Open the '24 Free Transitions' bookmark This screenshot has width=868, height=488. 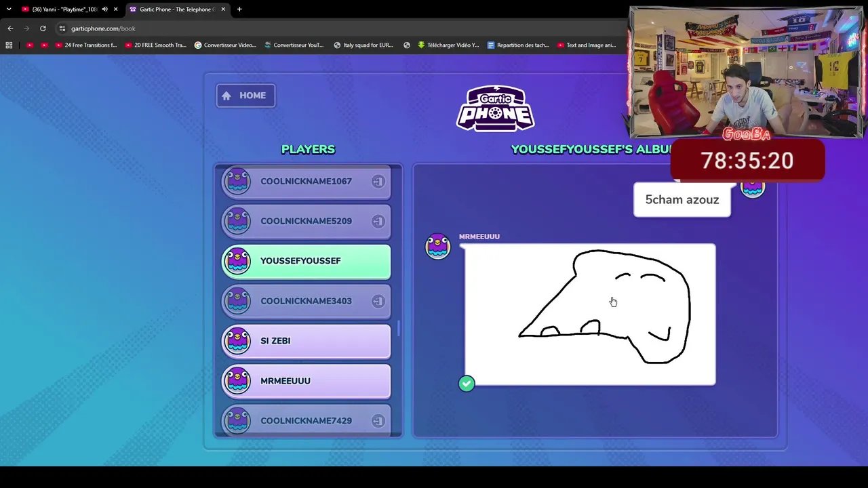click(86, 45)
